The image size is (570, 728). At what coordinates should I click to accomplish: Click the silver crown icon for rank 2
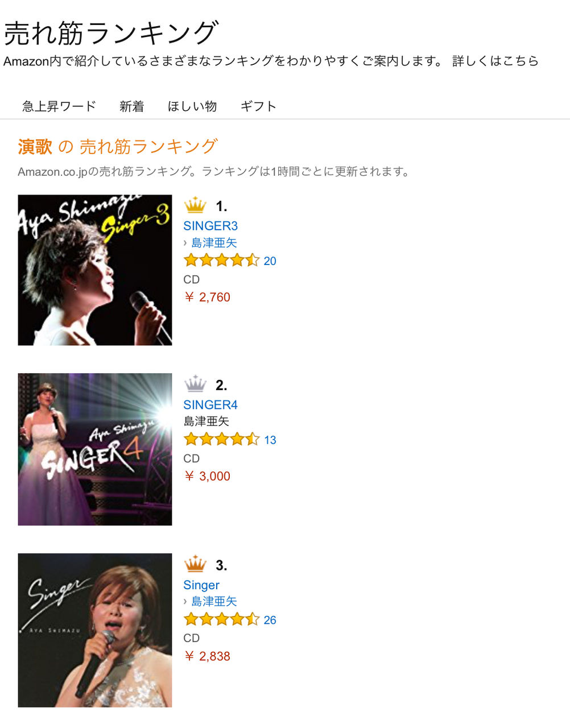pyautogui.click(x=195, y=384)
